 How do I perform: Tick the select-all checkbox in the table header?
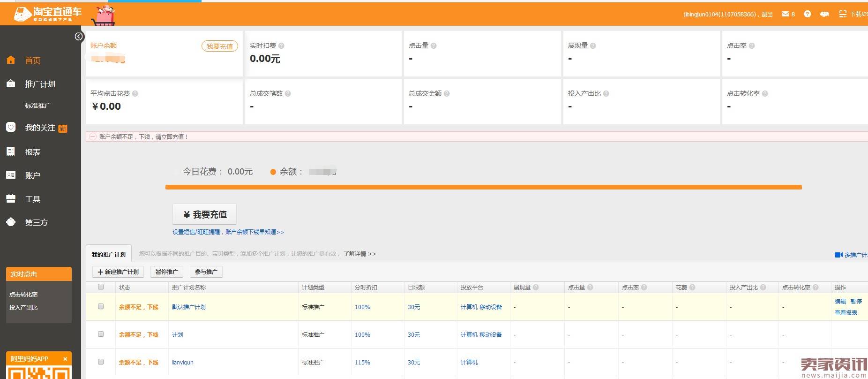point(101,287)
